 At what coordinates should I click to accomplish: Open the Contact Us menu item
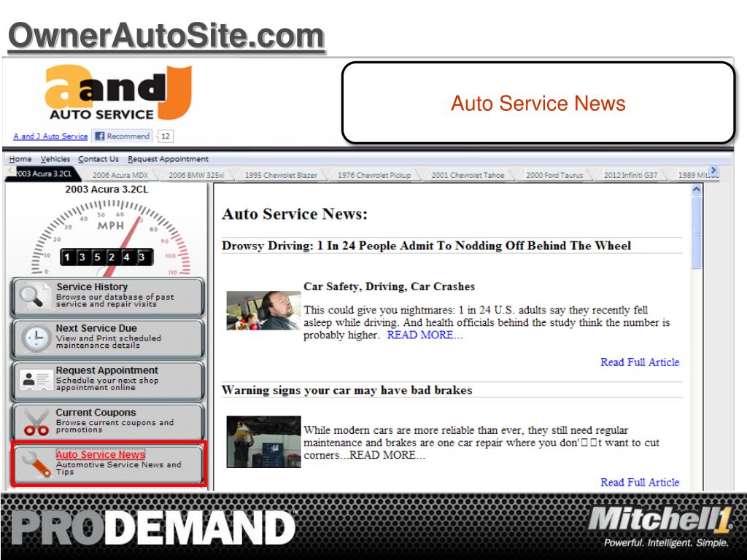[98, 159]
